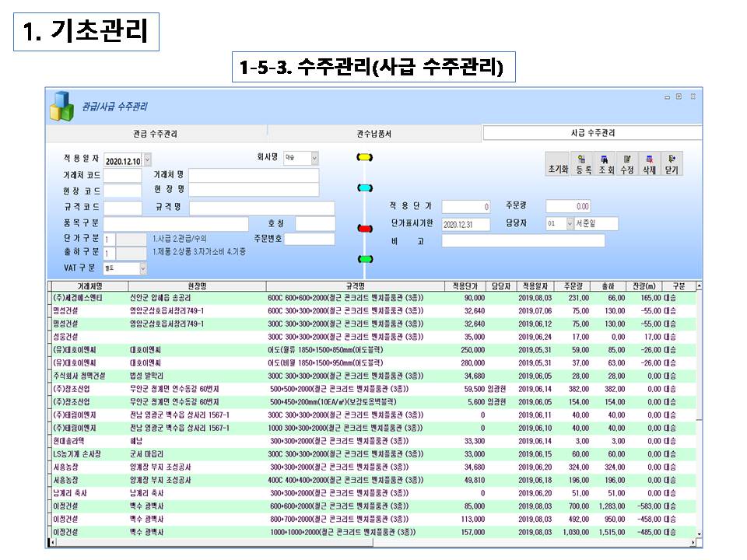Click the 잔량(m) column header
This screenshot has width=747, height=560.
(644, 286)
